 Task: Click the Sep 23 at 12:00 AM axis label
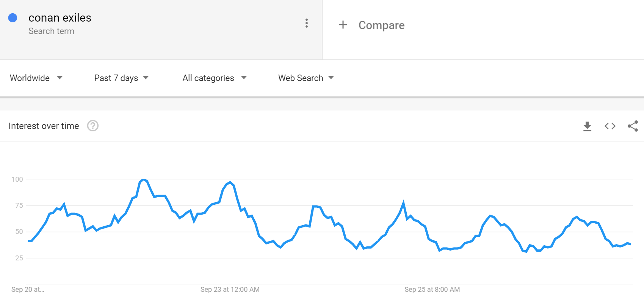click(230, 290)
